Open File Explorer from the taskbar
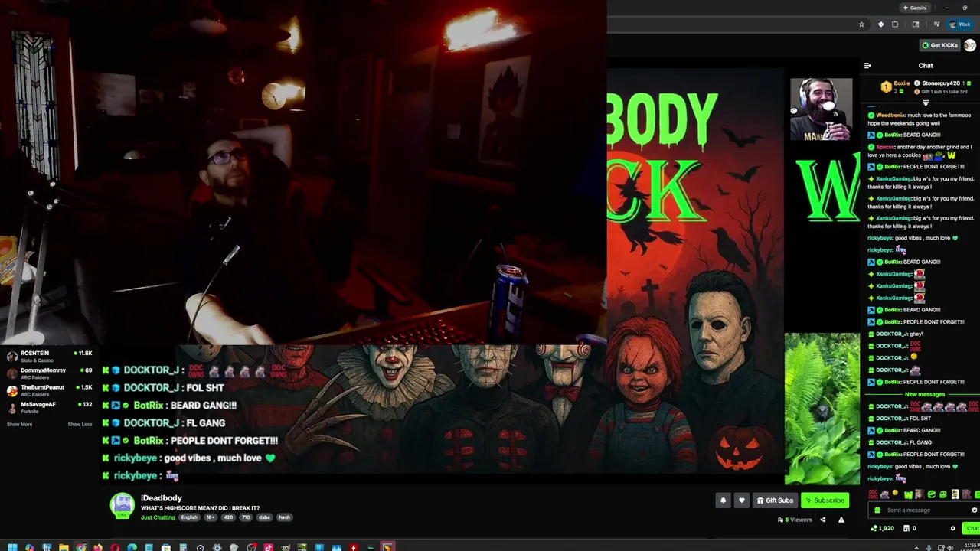This screenshot has height=551, width=980. coord(64,547)
